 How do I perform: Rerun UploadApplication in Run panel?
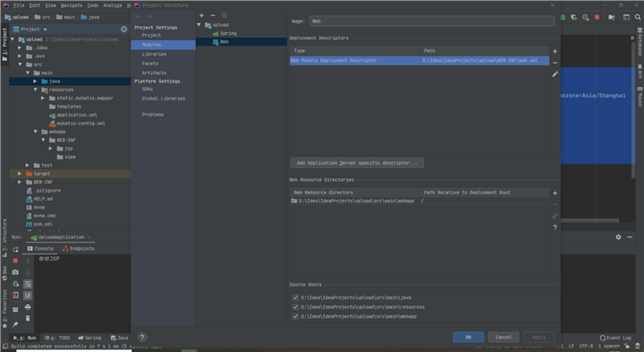pos(15,250)
